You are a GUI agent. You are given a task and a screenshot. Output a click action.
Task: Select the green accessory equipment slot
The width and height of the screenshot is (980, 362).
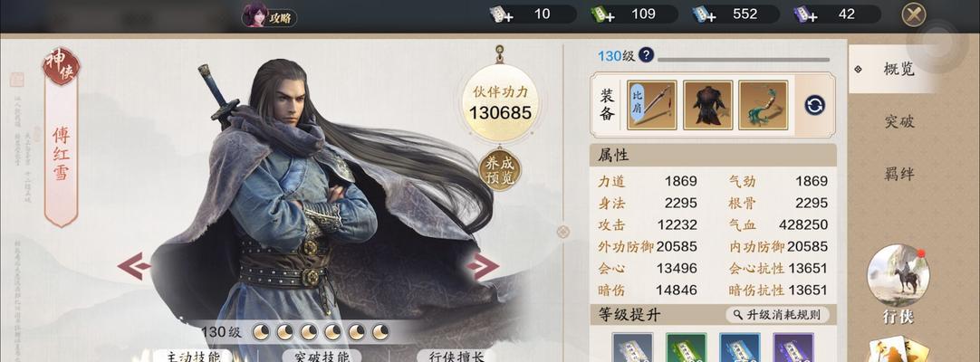tap(764, 105)
